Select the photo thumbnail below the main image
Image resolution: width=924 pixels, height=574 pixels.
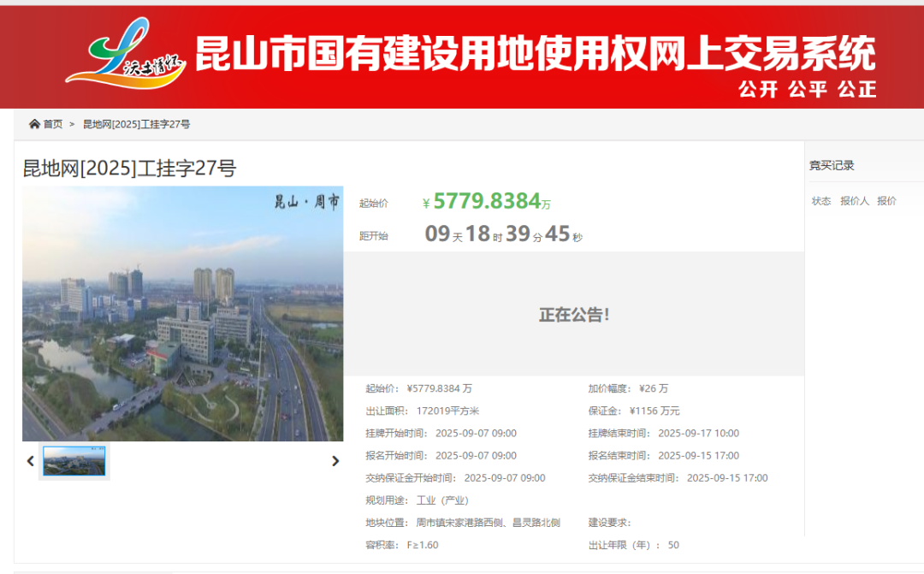(74, 461)
